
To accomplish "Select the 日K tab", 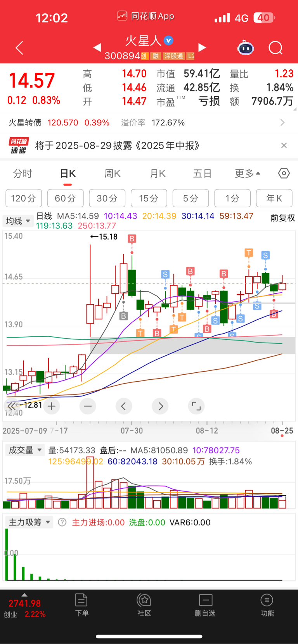I will pyautogui.click(x=68, y=174).
